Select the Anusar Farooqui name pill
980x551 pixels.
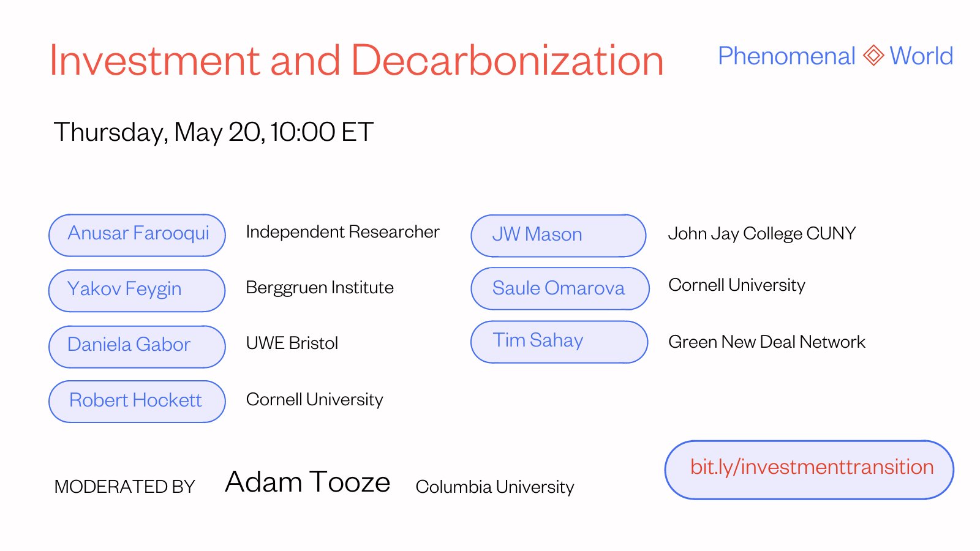click(x=137, y=235)
